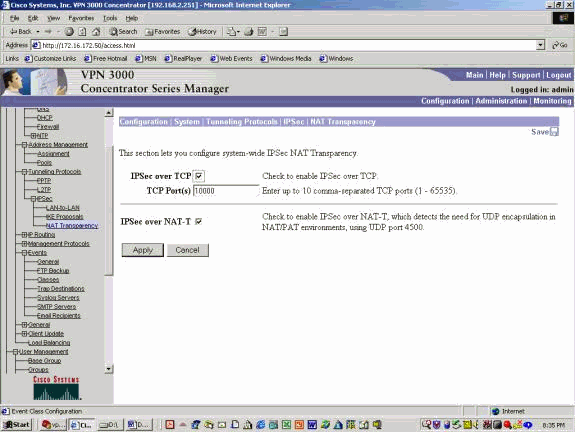Screen dimensions: 575x432
Task: Switch to the Monitoring section tab
Action: (x=552, y=101)
